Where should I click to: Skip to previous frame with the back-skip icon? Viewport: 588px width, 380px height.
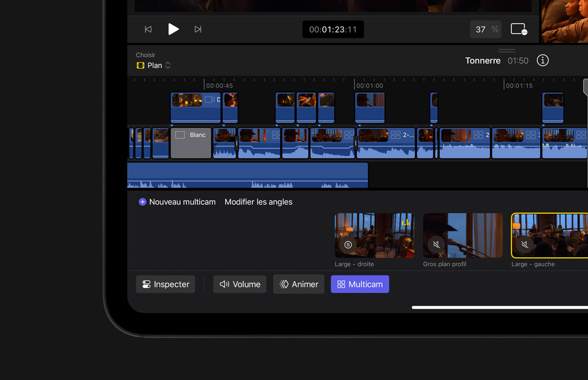pos(148,29)
